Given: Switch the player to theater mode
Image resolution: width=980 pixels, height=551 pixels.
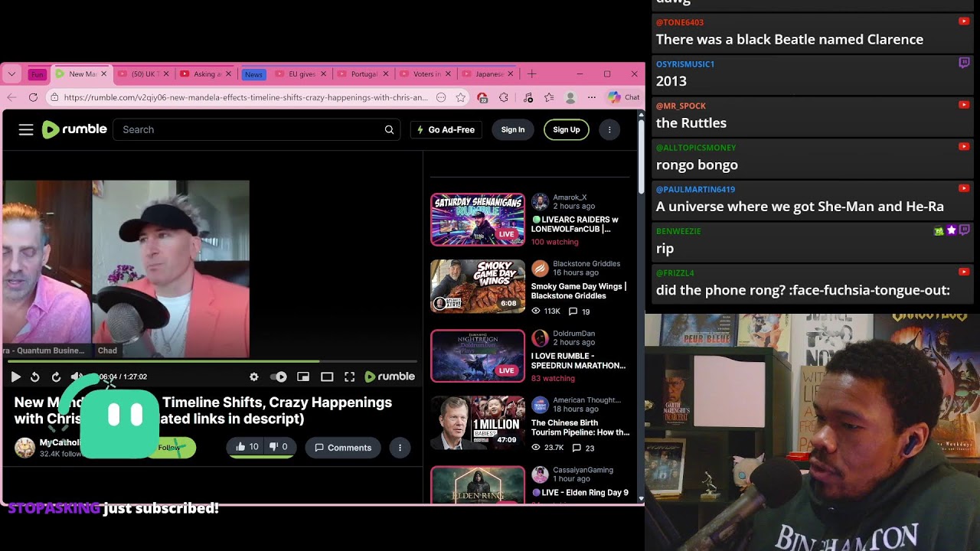Looking at the screenshot, I should click(327, 377).
